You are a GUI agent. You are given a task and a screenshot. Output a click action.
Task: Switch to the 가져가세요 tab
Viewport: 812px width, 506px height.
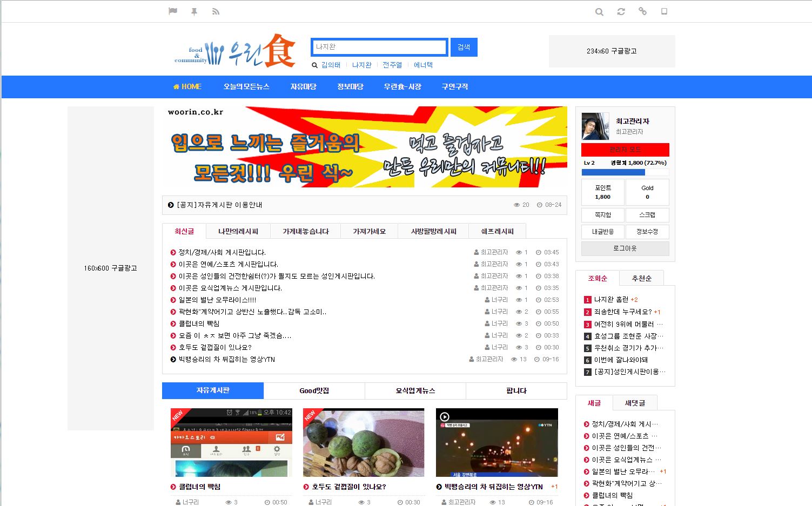(370, 231)
